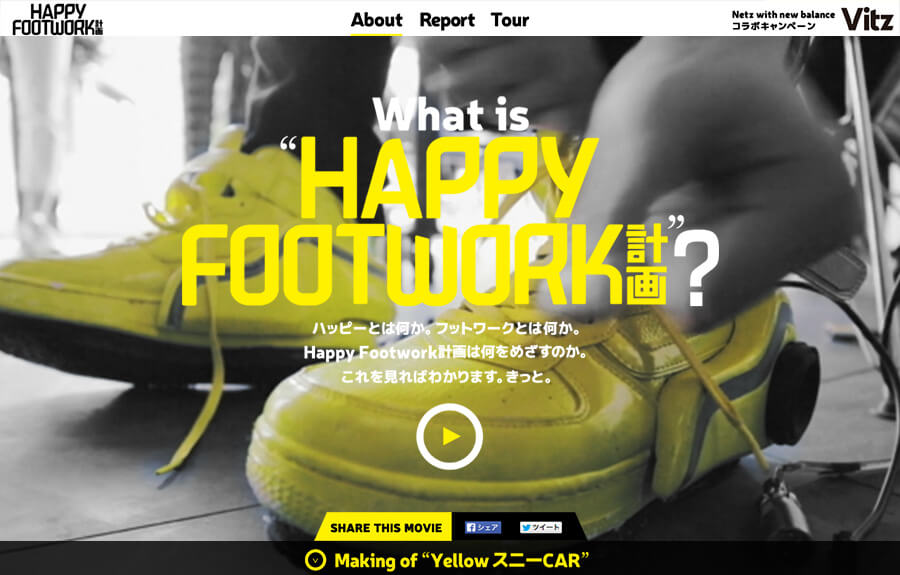Image resolution: width=900 pixels, height=575 pixels.
Task: Play the Happy Footwork movie
Action: tap(449, 436)
